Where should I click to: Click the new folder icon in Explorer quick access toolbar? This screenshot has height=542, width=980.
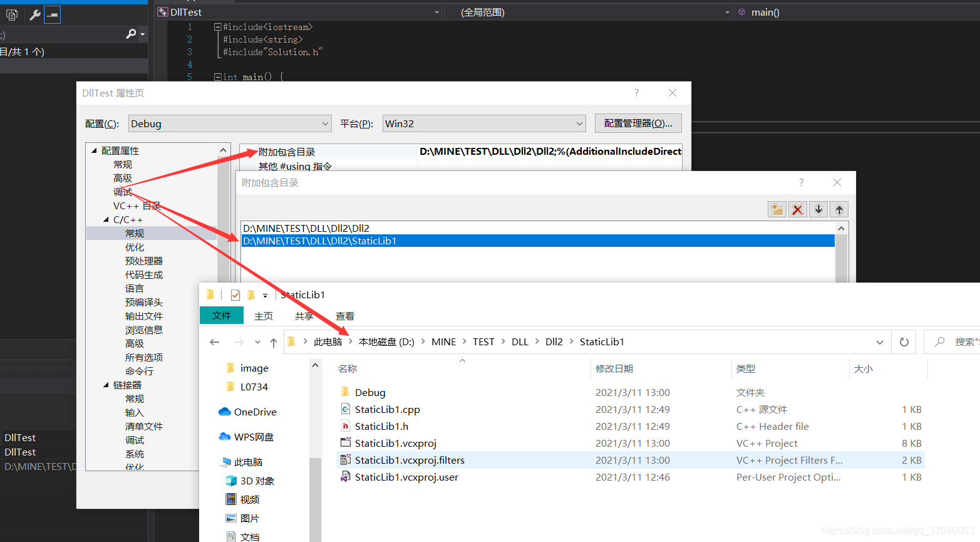tap(251, 295)
